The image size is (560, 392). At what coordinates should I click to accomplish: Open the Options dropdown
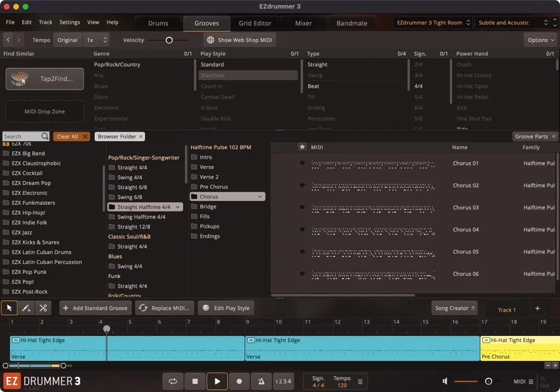(541, 40)
